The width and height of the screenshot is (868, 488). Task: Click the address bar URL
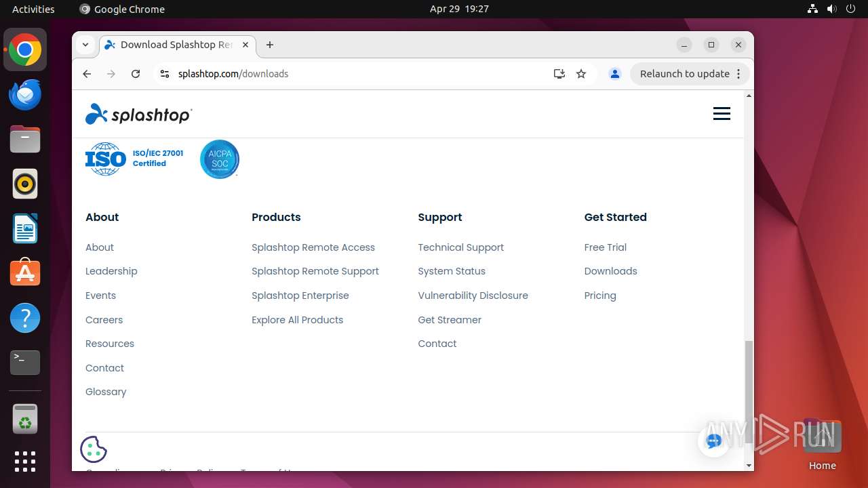click(x=233, y=74)
